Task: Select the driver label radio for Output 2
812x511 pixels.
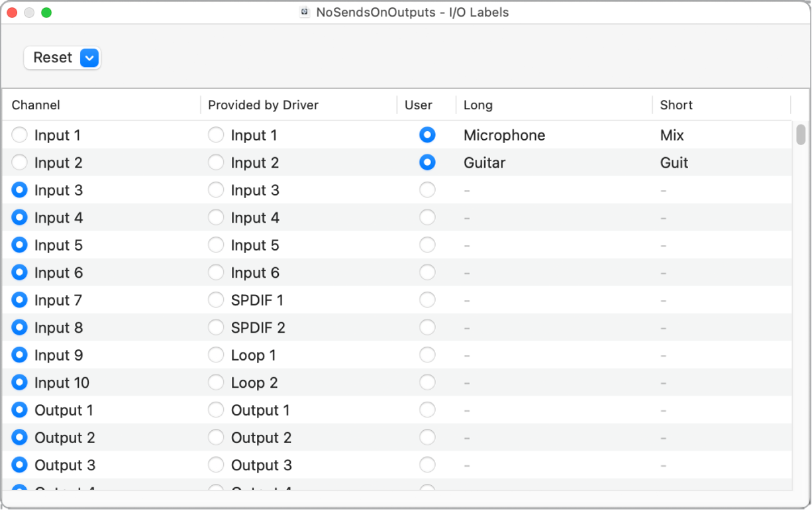Action: [x=216, y=437]
